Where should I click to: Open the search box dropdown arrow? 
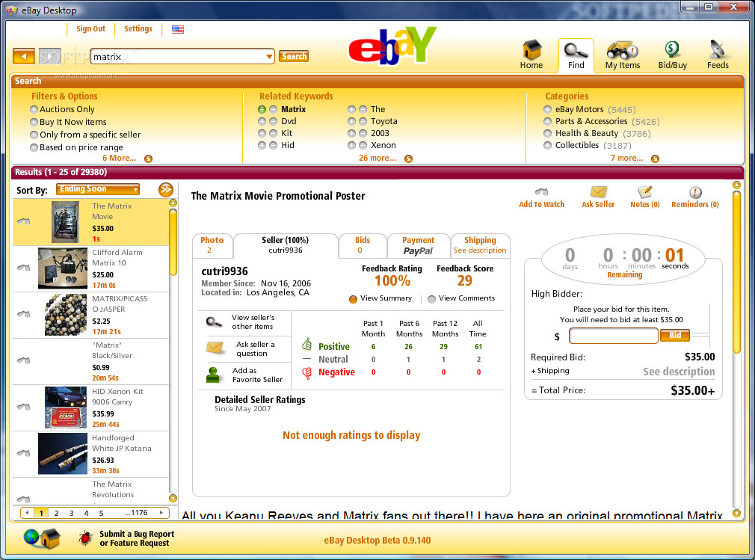pyautogui.click(x=269, y=57)
